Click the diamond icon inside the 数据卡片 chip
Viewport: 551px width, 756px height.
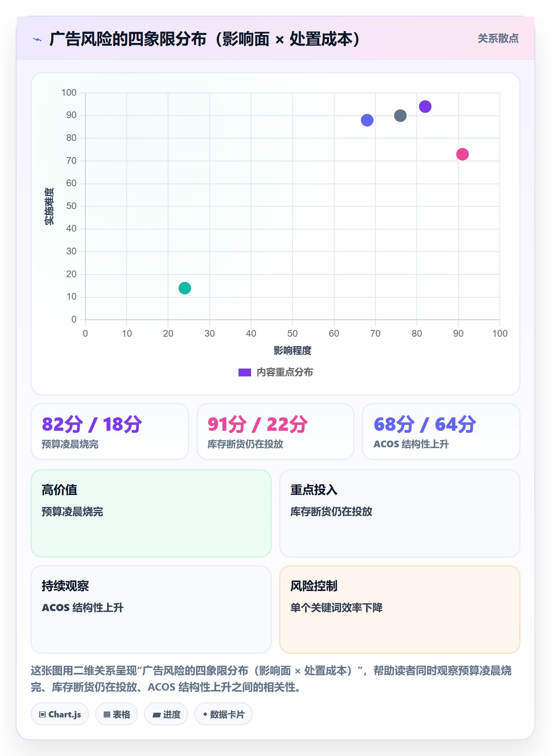coord(205,714)
